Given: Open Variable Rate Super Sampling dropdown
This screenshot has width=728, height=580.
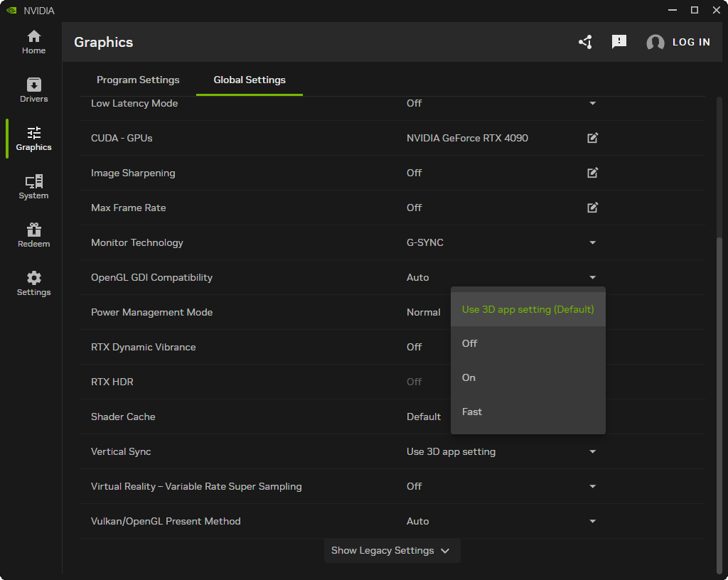Looking at the screenshot, I should point(592,486).
